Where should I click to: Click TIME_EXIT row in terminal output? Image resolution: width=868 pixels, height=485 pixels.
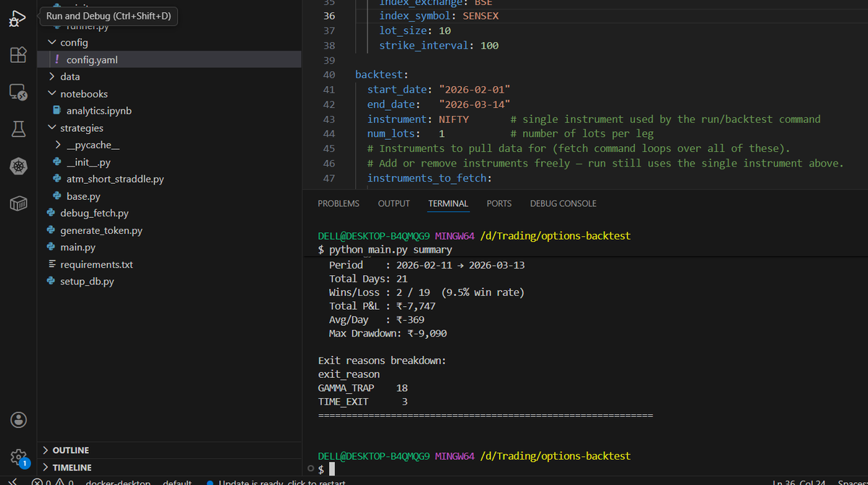point(363,402)
